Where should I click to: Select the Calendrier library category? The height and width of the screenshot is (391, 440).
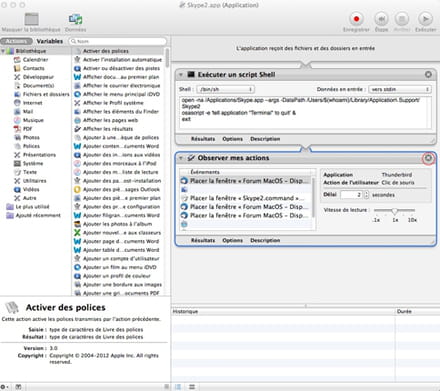(36, 60)
